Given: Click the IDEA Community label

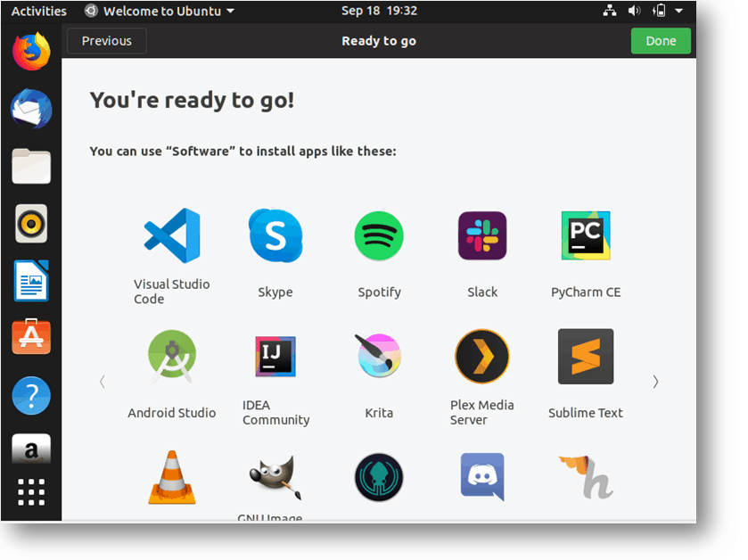Looking at the screenshot, I should click(x=275, y=413).
